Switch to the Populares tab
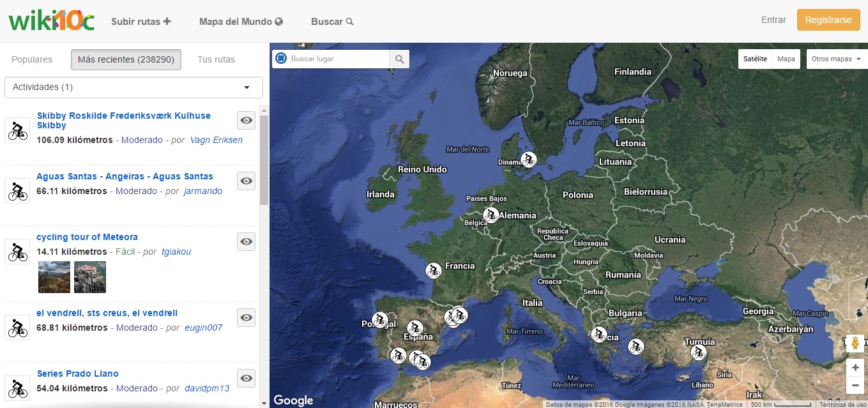The image size is (868, 408). click(32, 59)
